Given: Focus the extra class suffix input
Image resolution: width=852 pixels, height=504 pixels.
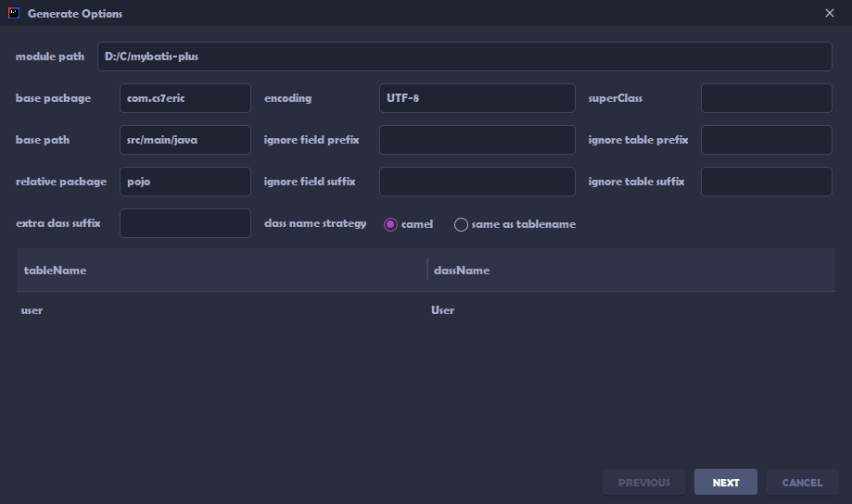Looking at the screenshot, I should coord(185,223).
